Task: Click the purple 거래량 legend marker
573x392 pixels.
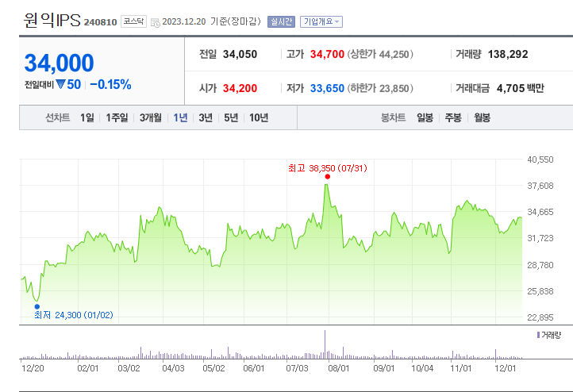Action: [538, 335]
